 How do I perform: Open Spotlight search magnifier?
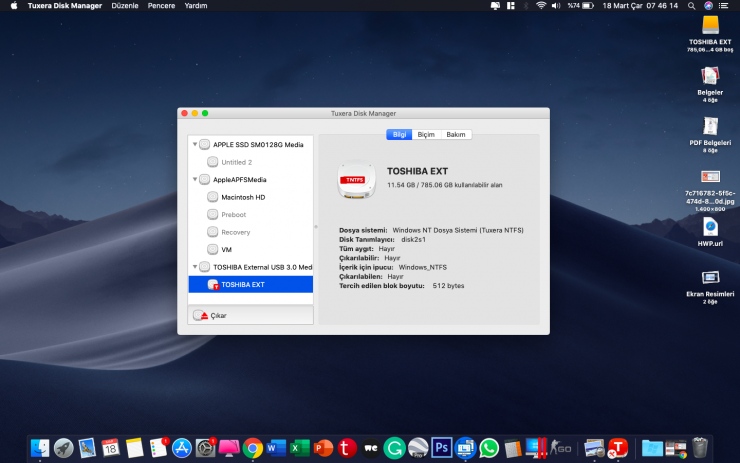pyautogui.click(x=691, y=6)
